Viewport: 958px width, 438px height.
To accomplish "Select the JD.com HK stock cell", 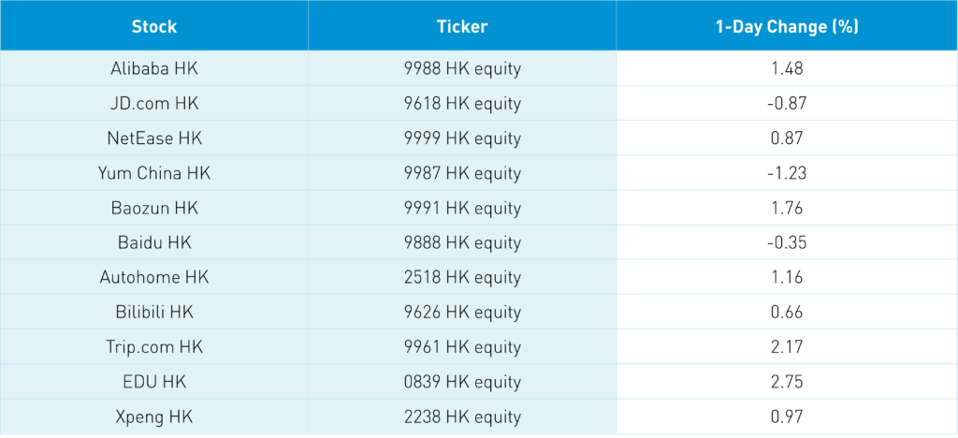I will pyautogui.click(x=154, y=103).
